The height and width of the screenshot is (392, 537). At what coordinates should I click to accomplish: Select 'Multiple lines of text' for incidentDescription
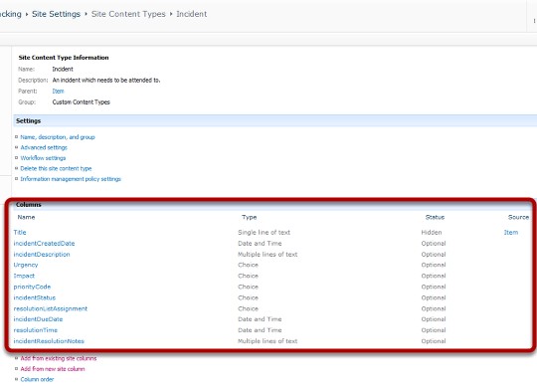click(x=268, y=255)
